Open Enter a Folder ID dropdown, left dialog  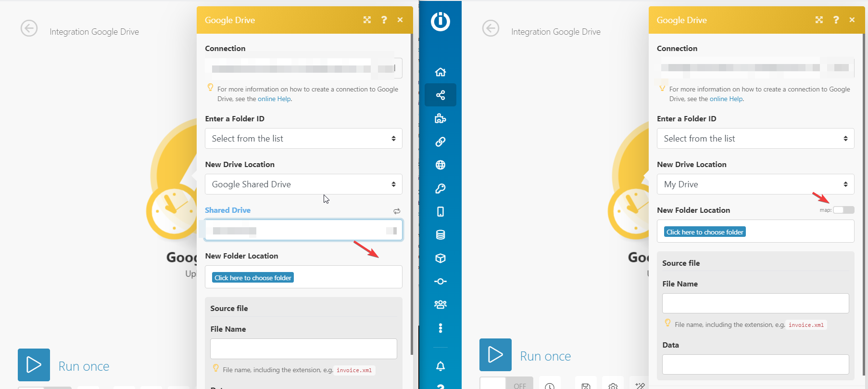303,139
